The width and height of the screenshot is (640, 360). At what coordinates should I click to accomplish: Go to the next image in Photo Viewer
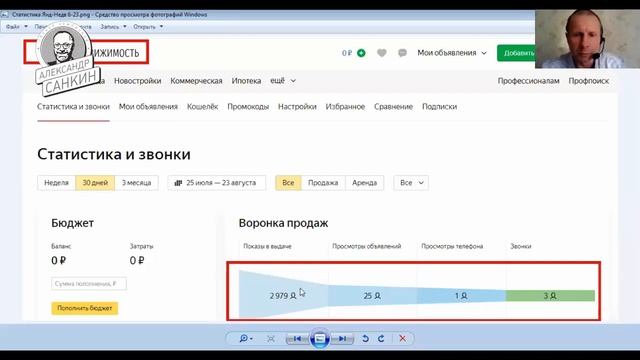[x=342, y=338]
